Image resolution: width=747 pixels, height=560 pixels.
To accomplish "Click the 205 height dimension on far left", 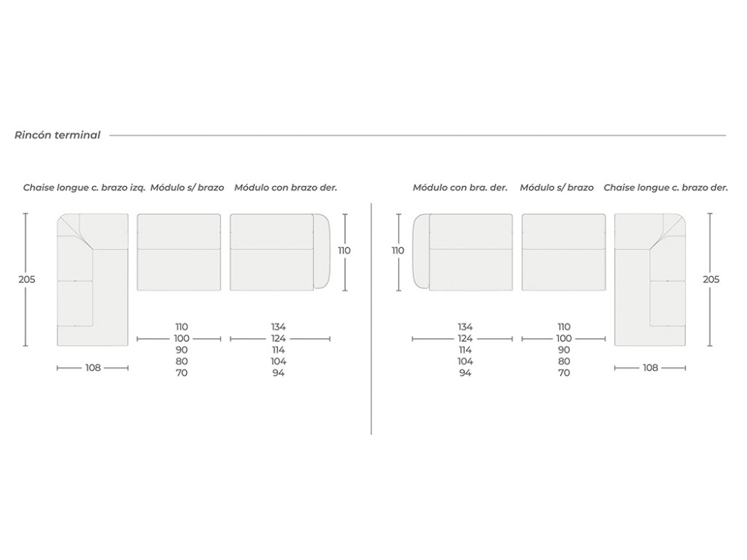I will click(26, 279).
